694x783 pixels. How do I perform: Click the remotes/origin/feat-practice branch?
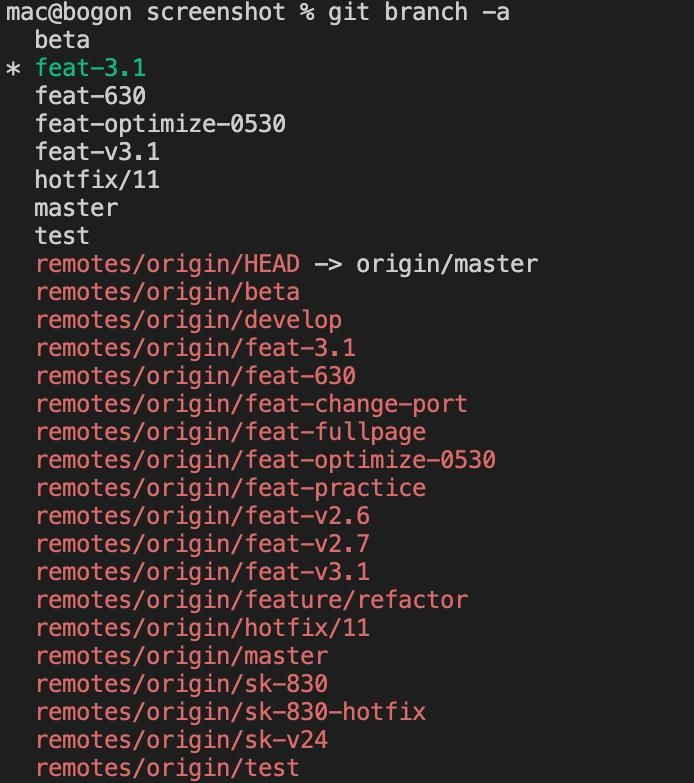coord(230,488)
